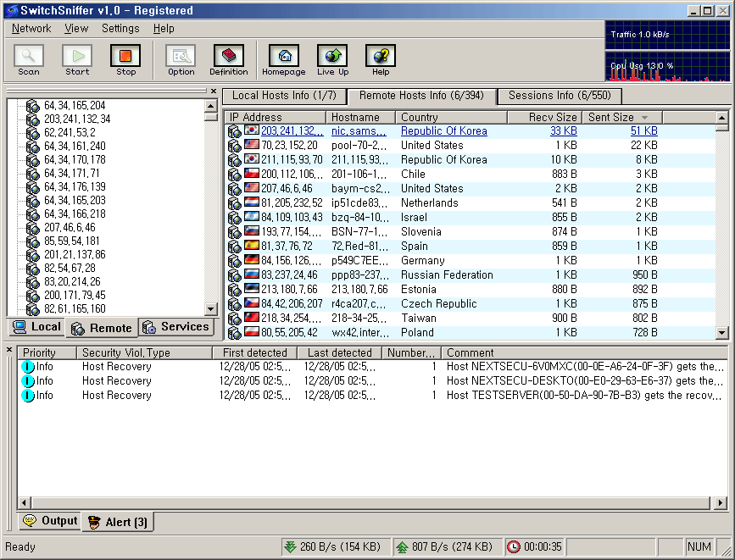The width and height of the screenshot is (735, 560).
Task: Select the Remote tree tab
Action: click(102, 328)
